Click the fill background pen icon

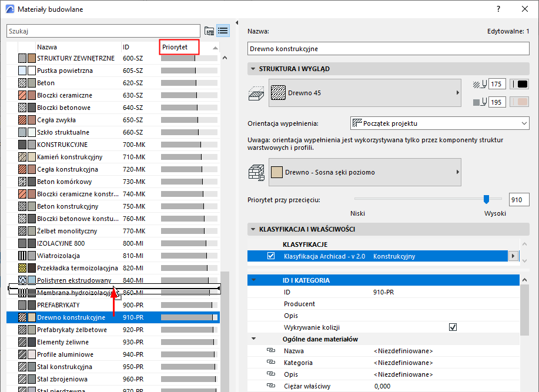coord(480,102)
